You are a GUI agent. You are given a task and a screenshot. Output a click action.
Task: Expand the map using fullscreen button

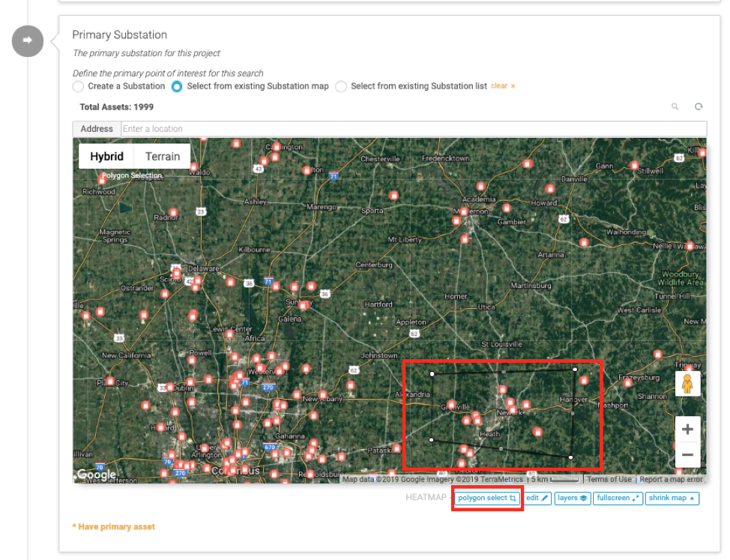coord(618,498)
